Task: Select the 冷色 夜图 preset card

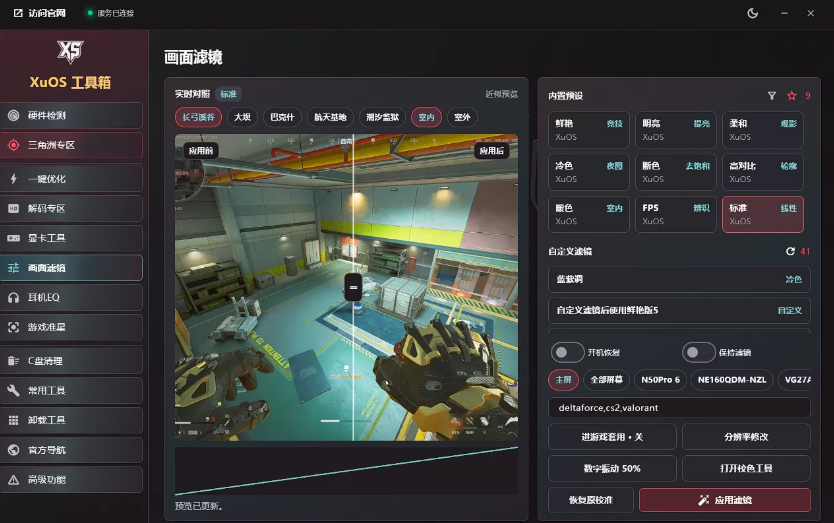Action: (x=589, y=172)
